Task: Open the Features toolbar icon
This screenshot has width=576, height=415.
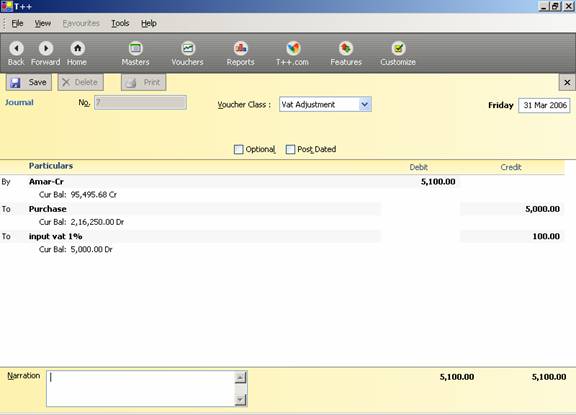Action: 346,48
